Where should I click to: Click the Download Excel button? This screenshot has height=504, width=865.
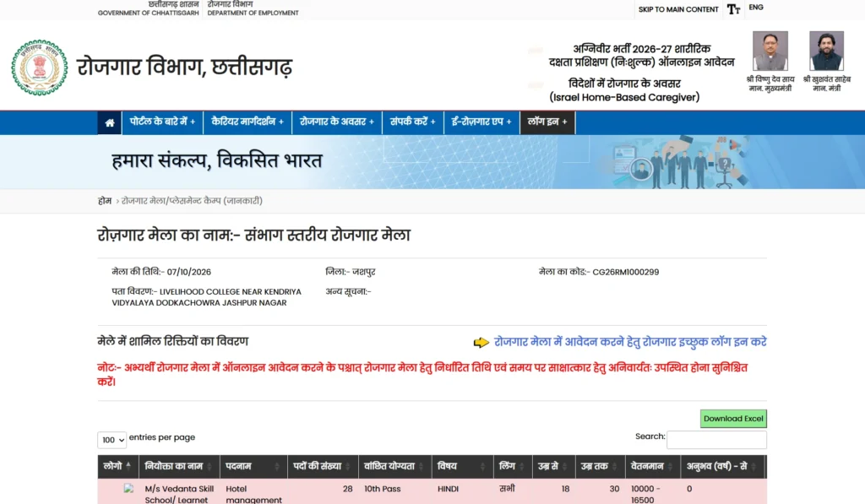pos(733,419)
